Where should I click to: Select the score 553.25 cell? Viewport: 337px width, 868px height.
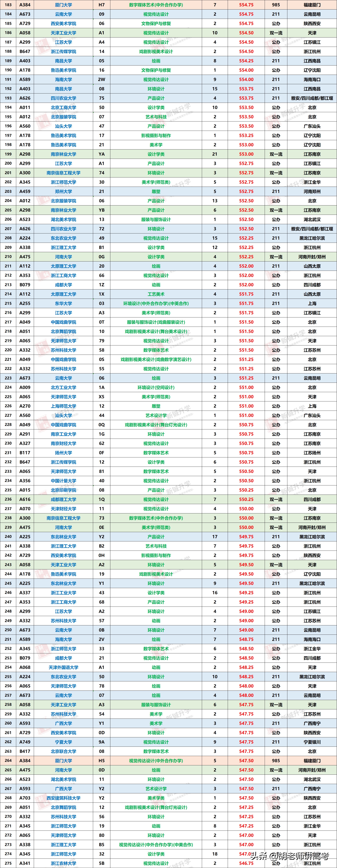coord(246,135)
